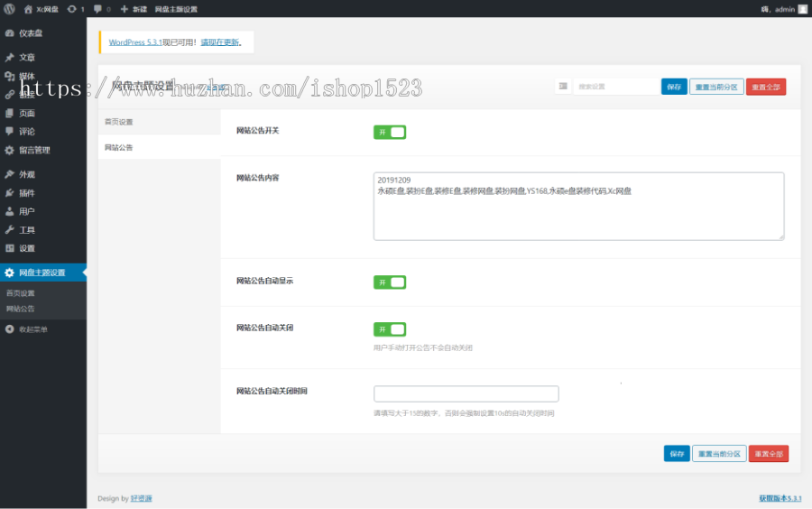This screenshot has width=812, height=509.
Task: Open the WordPress 5.3.1 link
Action: click(x=135, y=42)
